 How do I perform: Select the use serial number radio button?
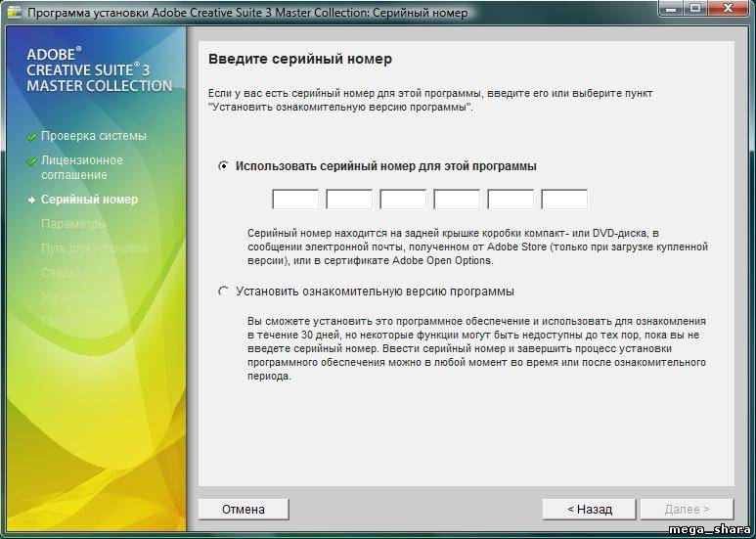(x=223, y=166)
